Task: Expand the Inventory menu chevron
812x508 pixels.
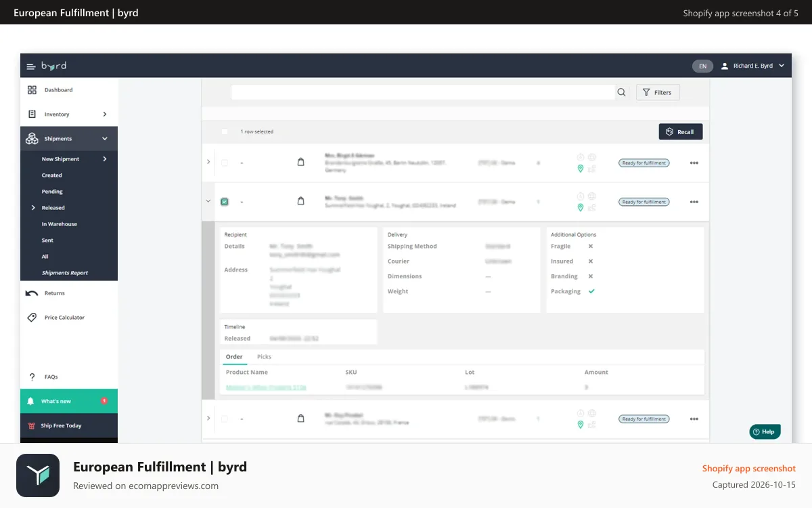Action: click(105, 114)
